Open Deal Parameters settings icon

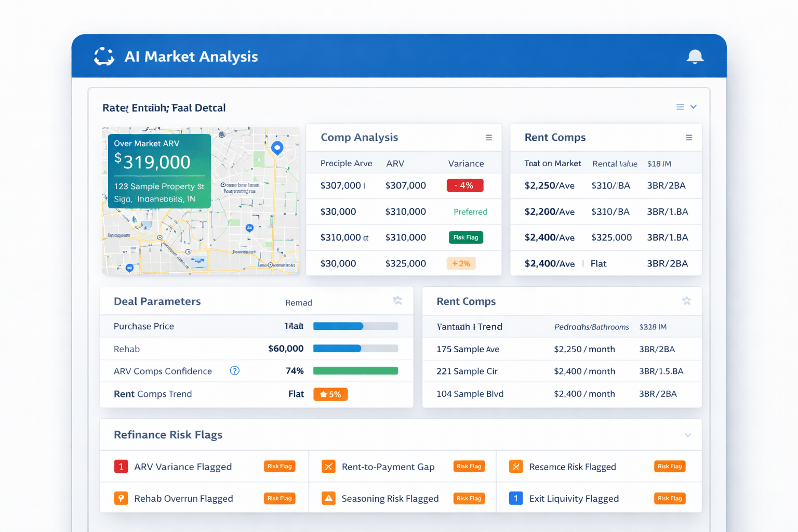tap(397, 301)
